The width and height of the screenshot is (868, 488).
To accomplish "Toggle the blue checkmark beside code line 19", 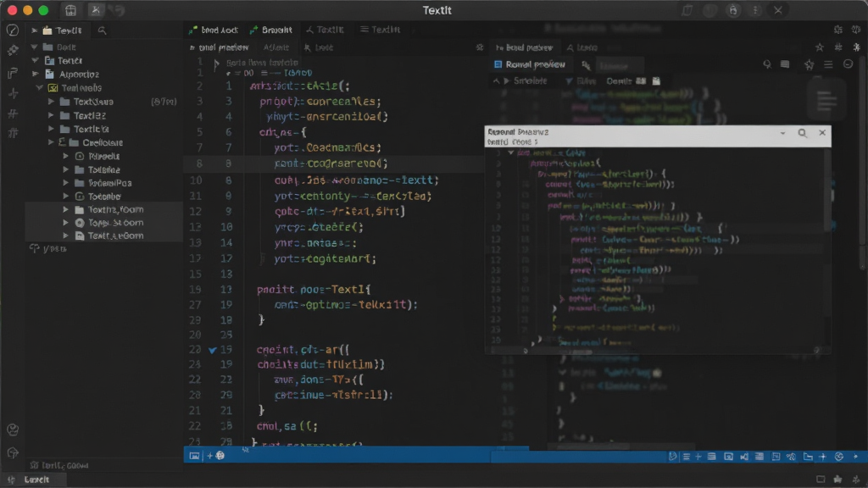I will coord(213,350).
